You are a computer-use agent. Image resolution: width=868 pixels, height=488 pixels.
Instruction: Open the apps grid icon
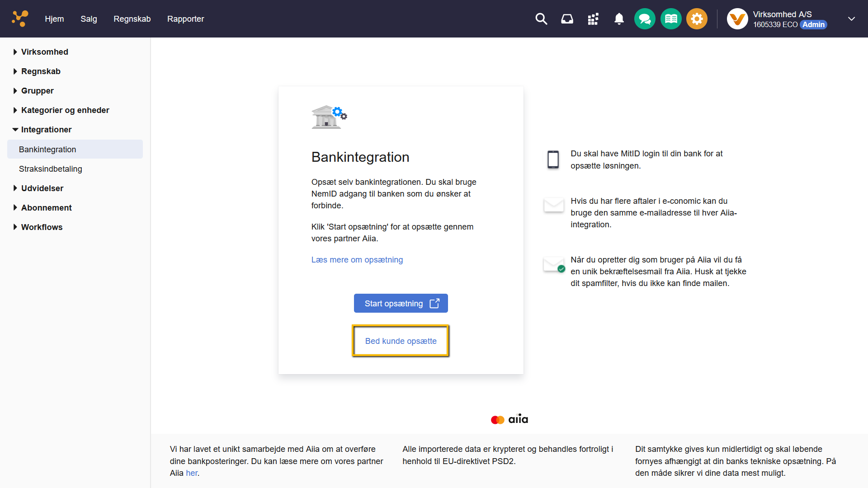click(593, 19)
